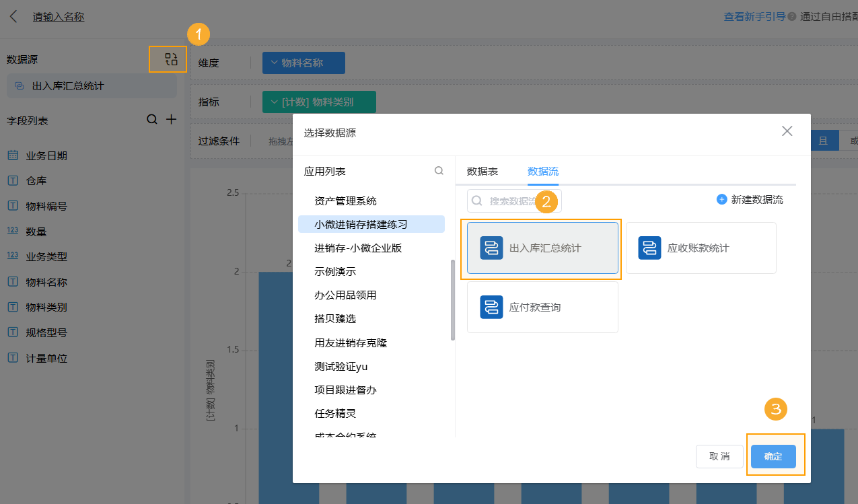Click the plus icon for new data flow
This screenshot has width=858, height=504.
coord(721,200)
